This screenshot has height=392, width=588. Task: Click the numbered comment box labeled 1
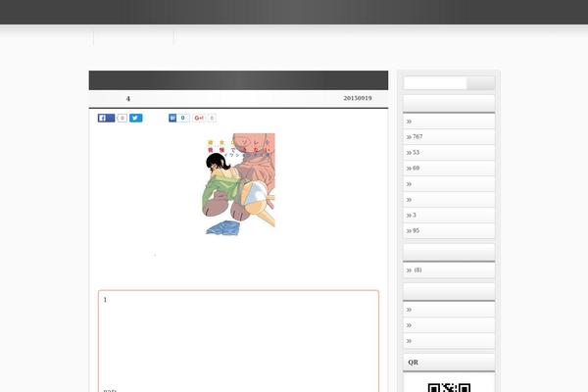(238, 341)
